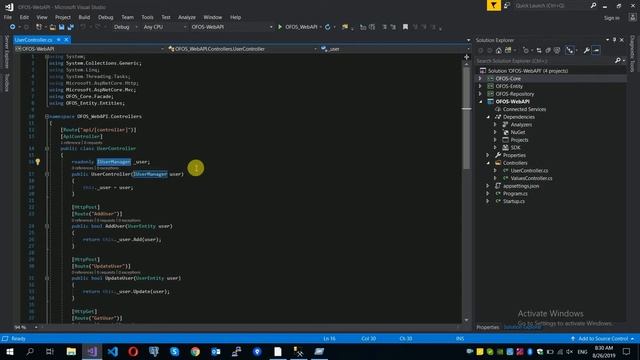
Task: Open Opera browser from taskbar
Action: pyautogui.click(x=133, y=351)
